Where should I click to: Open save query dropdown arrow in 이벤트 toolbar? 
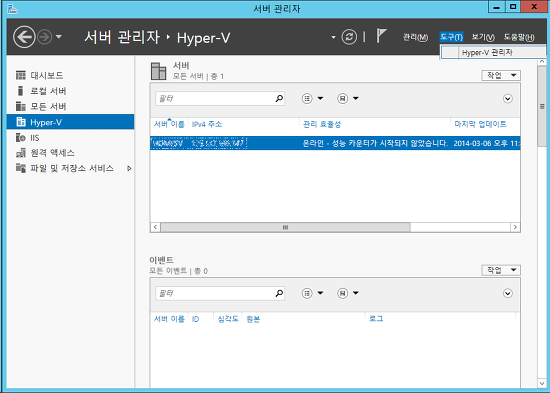(356, 293)
